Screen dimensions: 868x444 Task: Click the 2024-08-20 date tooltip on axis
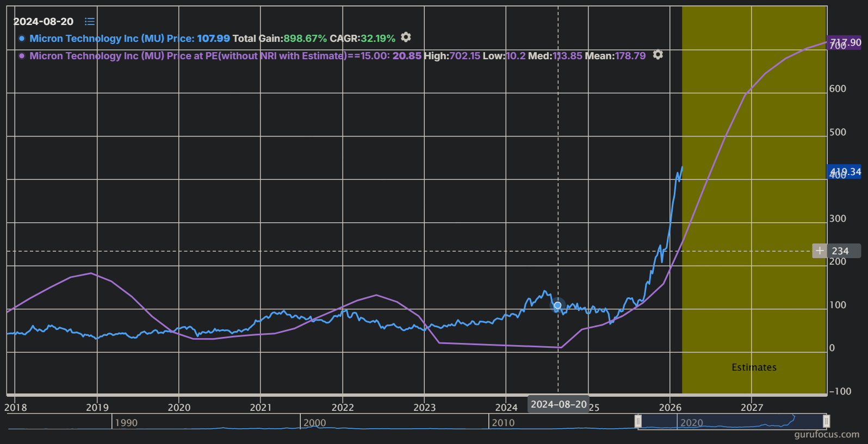(x=559, y=404)
